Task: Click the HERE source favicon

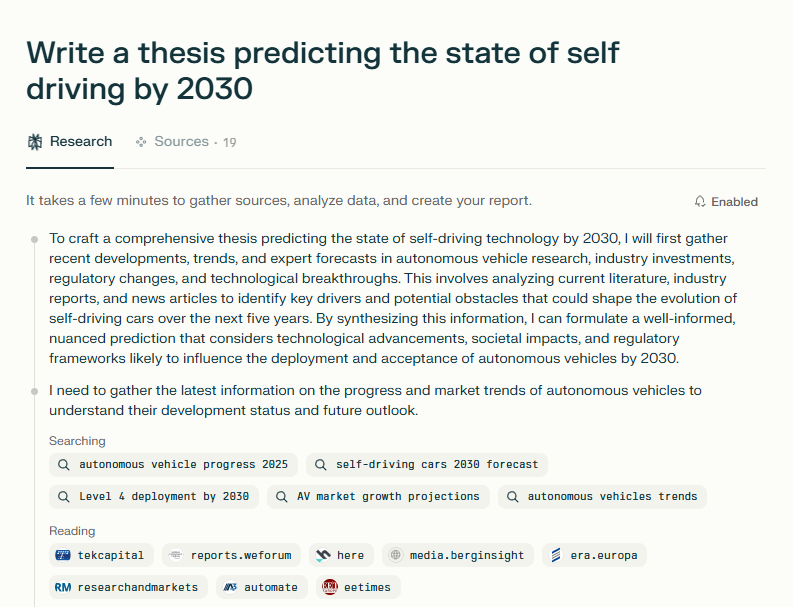Action: 322,555
